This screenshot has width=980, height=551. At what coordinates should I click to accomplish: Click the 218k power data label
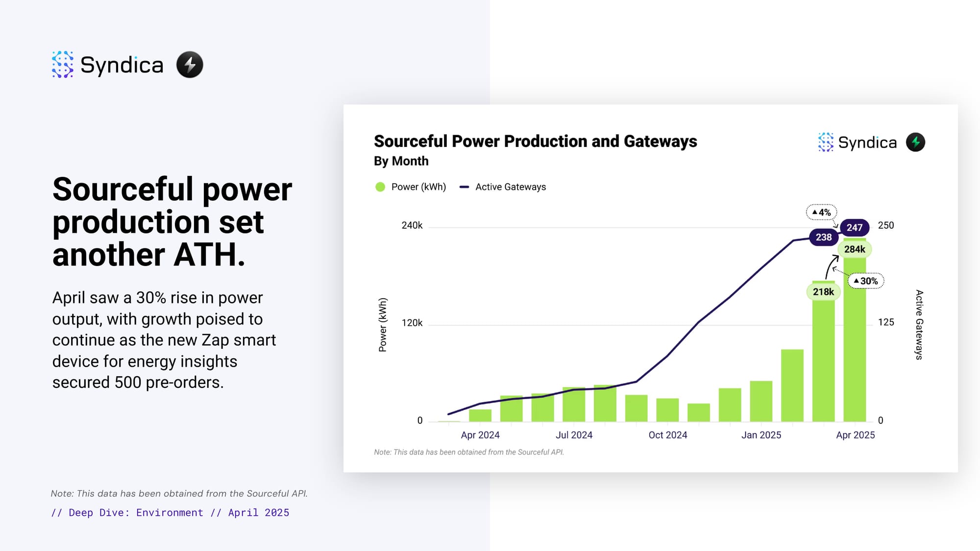tap(823, 292)
